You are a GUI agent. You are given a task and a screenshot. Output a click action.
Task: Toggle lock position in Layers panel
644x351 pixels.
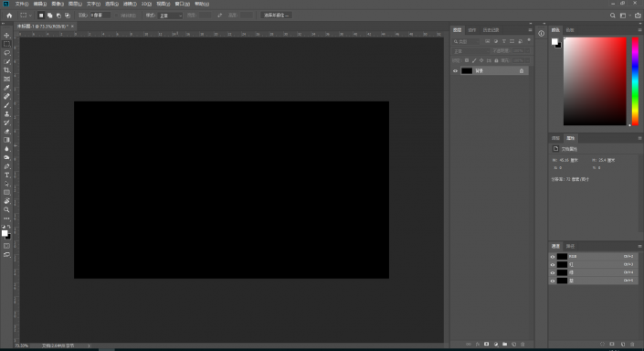point(481,60)
